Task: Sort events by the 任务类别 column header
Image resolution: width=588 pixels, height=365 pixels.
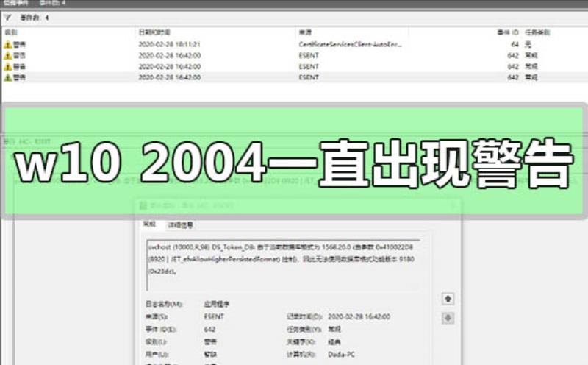Action: [537, 32]
